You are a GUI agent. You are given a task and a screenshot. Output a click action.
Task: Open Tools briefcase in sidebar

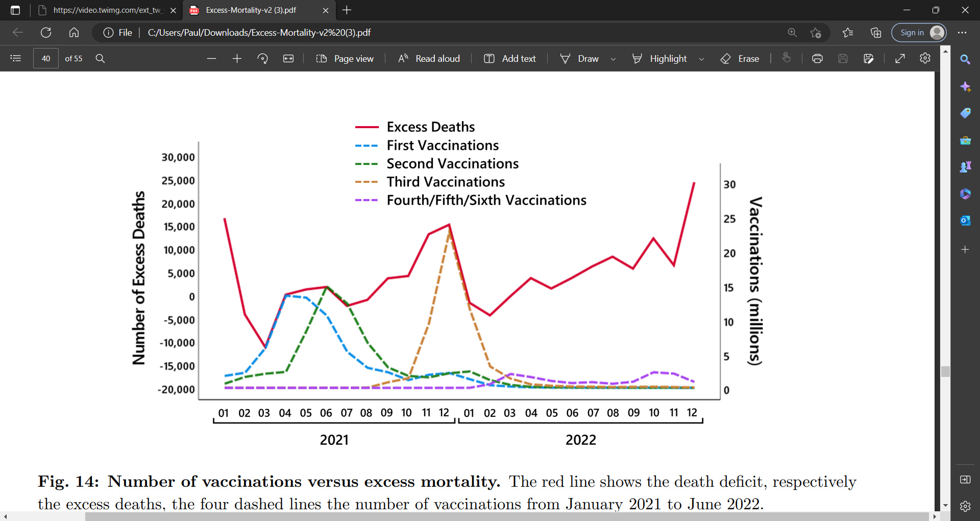click(x=965, y=140)
